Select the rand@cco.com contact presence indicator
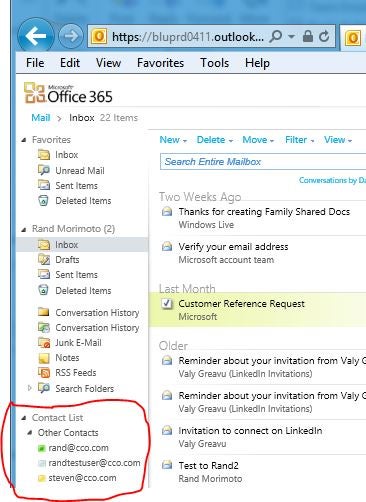 pos(41,449)
